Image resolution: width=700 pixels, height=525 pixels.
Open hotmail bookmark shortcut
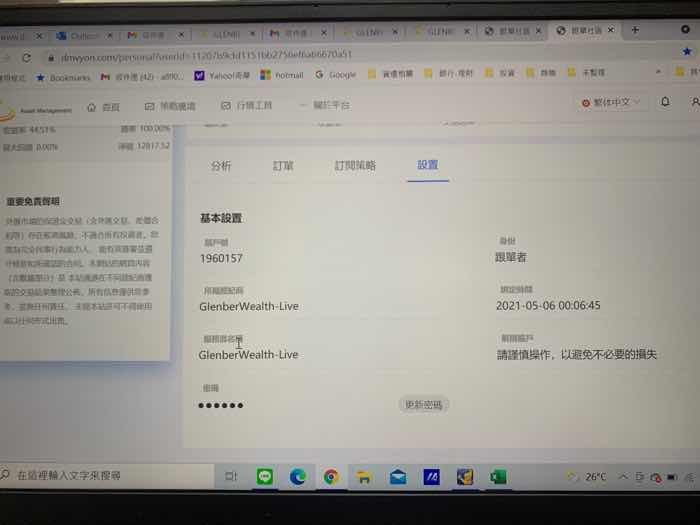pyautogui.click(x=282, y=75)
